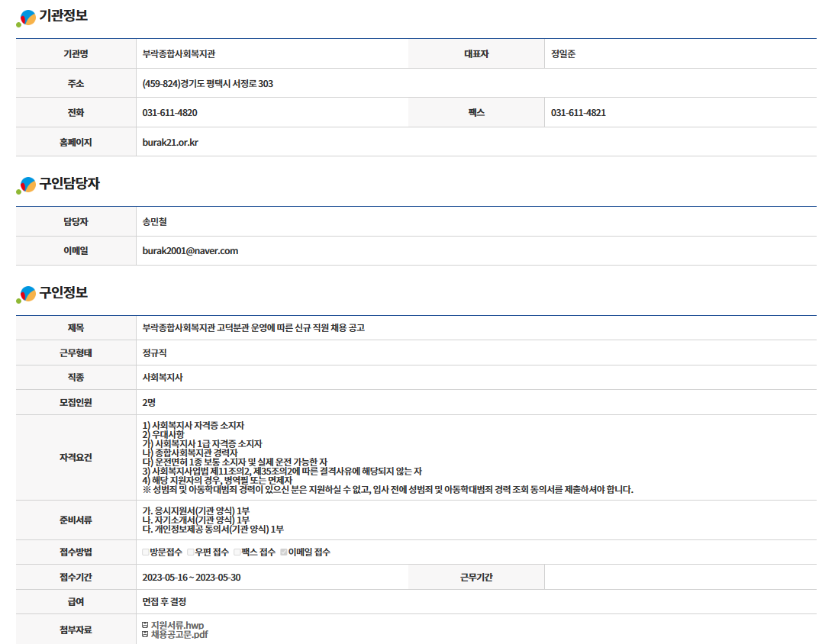
Task: Select recruitment count 2명
Action: tap(149, 402)
